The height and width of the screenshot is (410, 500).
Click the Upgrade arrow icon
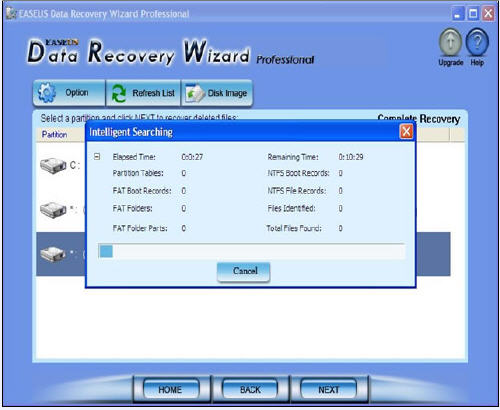pos(450,42)
